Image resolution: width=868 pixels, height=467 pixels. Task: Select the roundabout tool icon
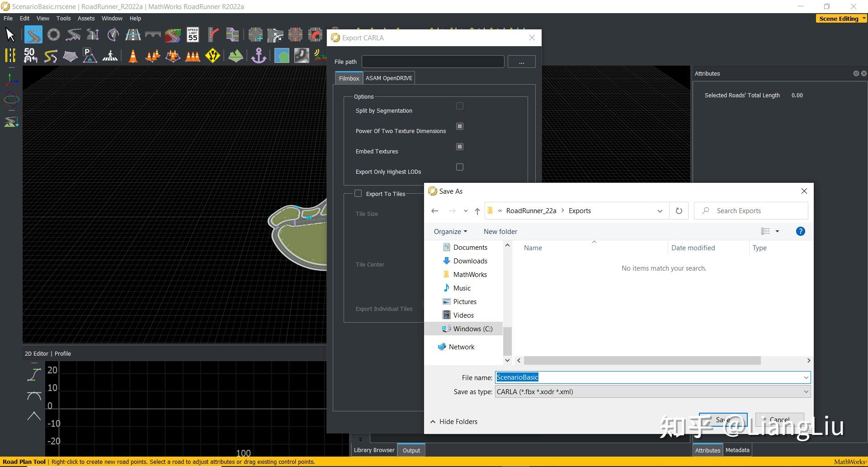53,35
